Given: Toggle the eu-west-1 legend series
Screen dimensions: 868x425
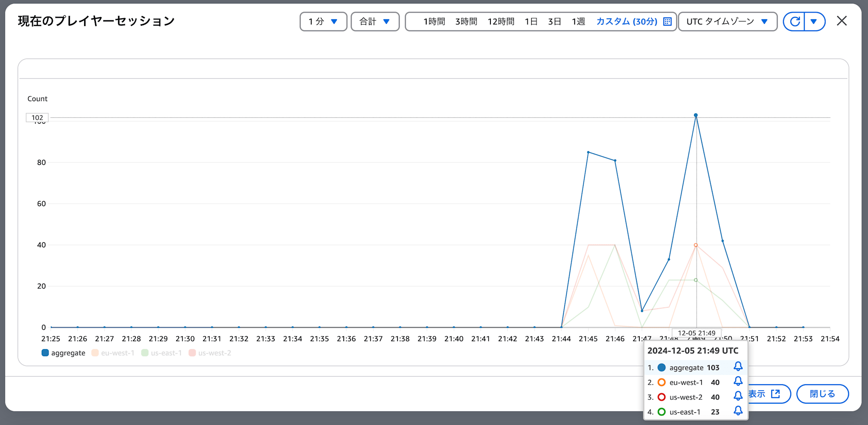Looking at the screenshot, I should coord(113,353).
